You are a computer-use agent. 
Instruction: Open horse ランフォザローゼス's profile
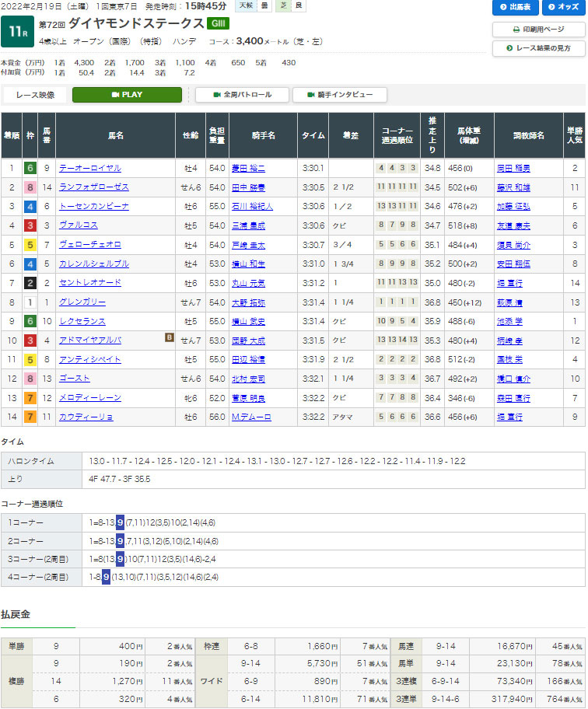point(94,187)
